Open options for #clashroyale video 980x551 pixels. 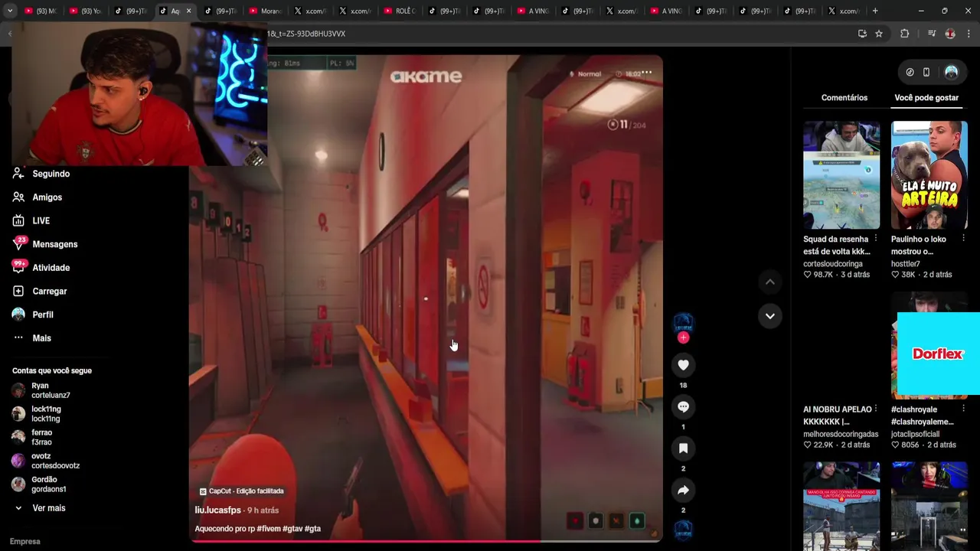click(x=963, y=409)
